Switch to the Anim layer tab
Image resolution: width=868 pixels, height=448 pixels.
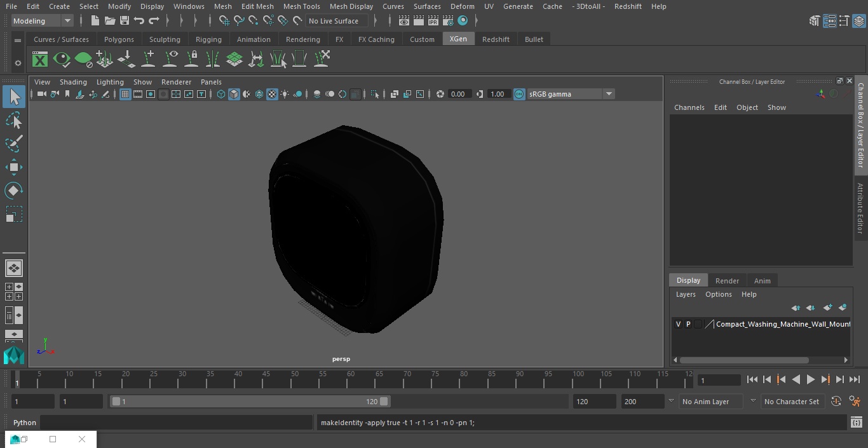point(762,281)
